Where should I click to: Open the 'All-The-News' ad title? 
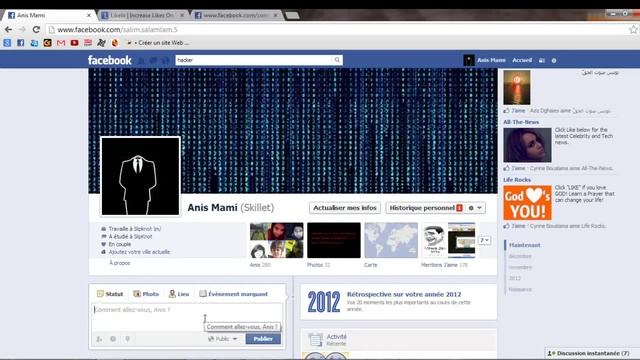521,122
